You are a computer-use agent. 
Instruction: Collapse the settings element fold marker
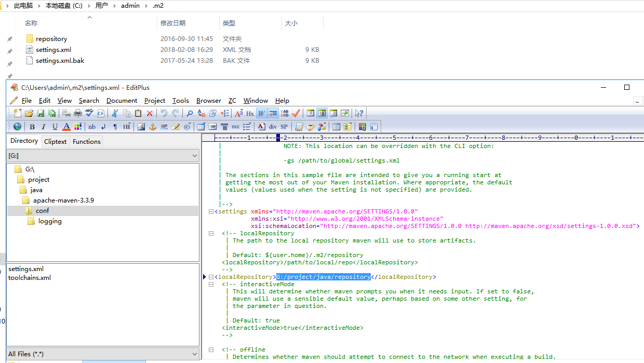click(x=211, y=211)
